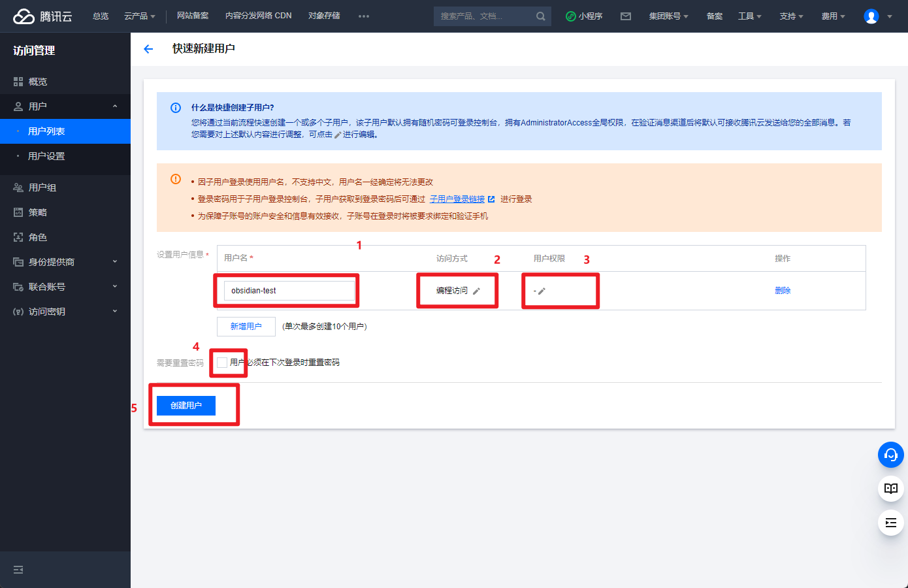This screenshot has width=908, height=588.
Task: Click the external link icon after 子用户登录链接
Action: click(491, 199)
